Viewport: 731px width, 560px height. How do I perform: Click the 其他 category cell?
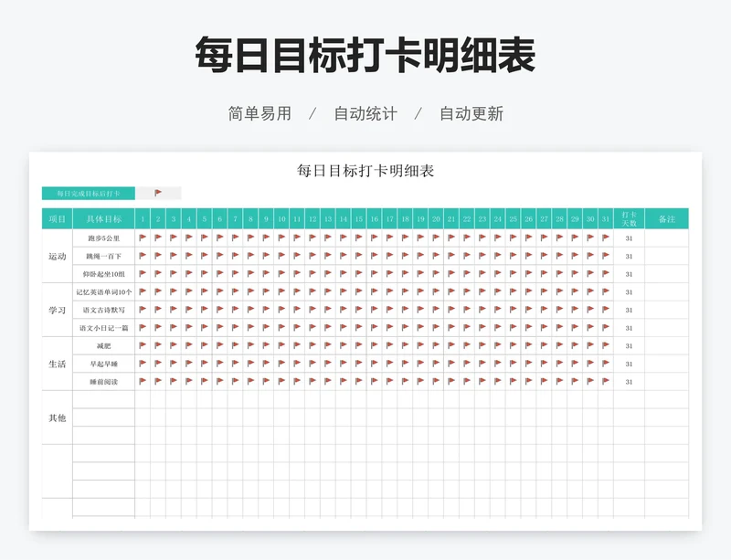[x=58, y=417]
